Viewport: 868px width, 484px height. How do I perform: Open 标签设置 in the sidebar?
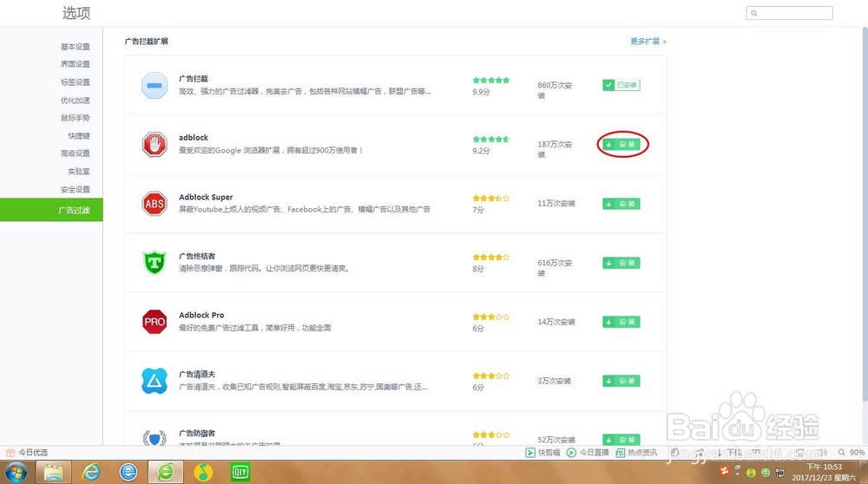(76, 82)
